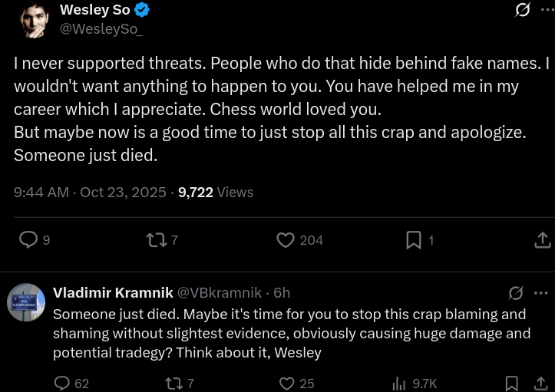Open 9,722 Views analytics
Image resolution: width=555 pixels, height=392 pixels.
click(215, 192)
